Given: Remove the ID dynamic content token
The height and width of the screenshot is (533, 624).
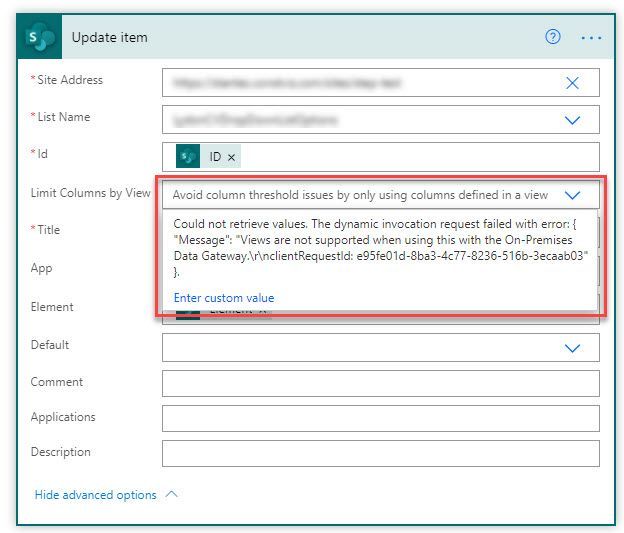Looking at the screenshot, I should [x=231, y=158].
